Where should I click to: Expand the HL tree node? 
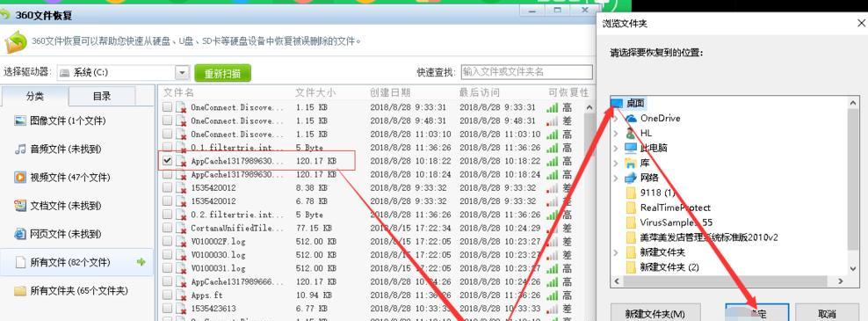click(616, 133)
